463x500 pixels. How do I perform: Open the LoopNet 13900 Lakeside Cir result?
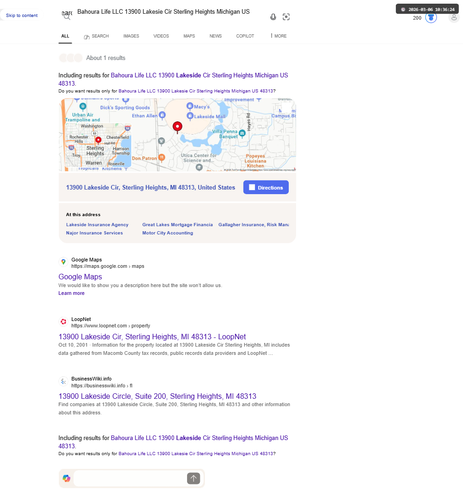[152, 337]
